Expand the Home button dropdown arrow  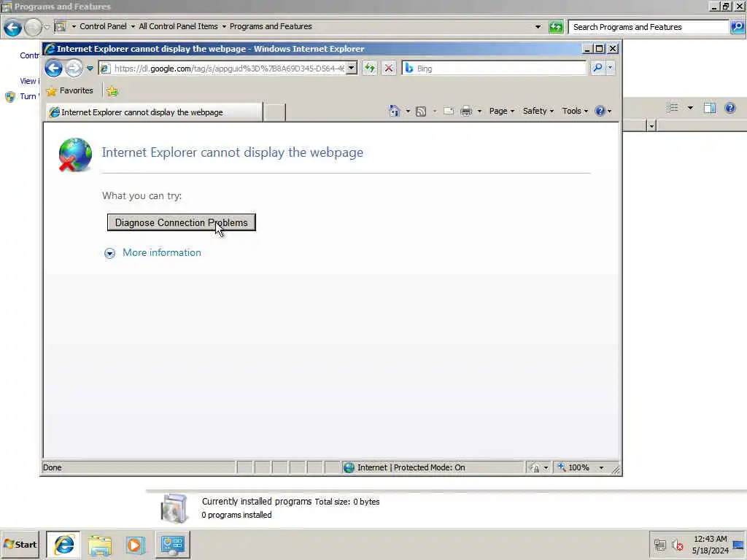(408, 111)
